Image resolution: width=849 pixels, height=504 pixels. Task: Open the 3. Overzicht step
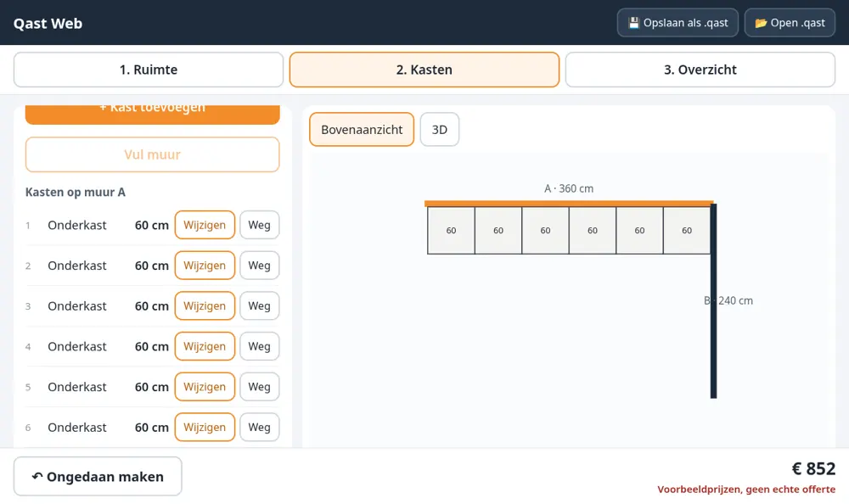click(x=700, y=70)
